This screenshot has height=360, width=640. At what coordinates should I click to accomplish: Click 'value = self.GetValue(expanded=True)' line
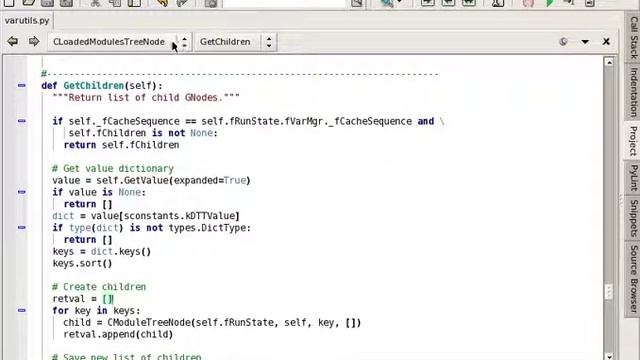click(151, 180)
